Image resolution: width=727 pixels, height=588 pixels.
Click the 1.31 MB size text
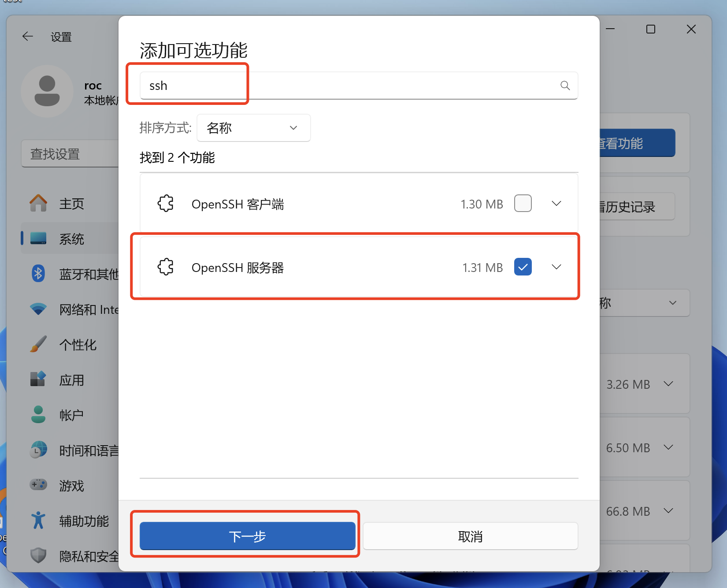(482, 268)
